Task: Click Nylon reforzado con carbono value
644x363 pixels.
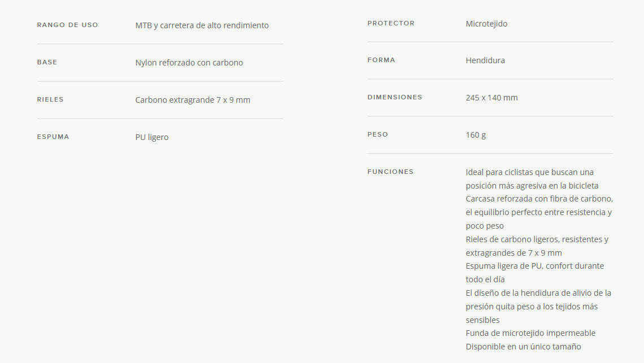Action: 189,63
